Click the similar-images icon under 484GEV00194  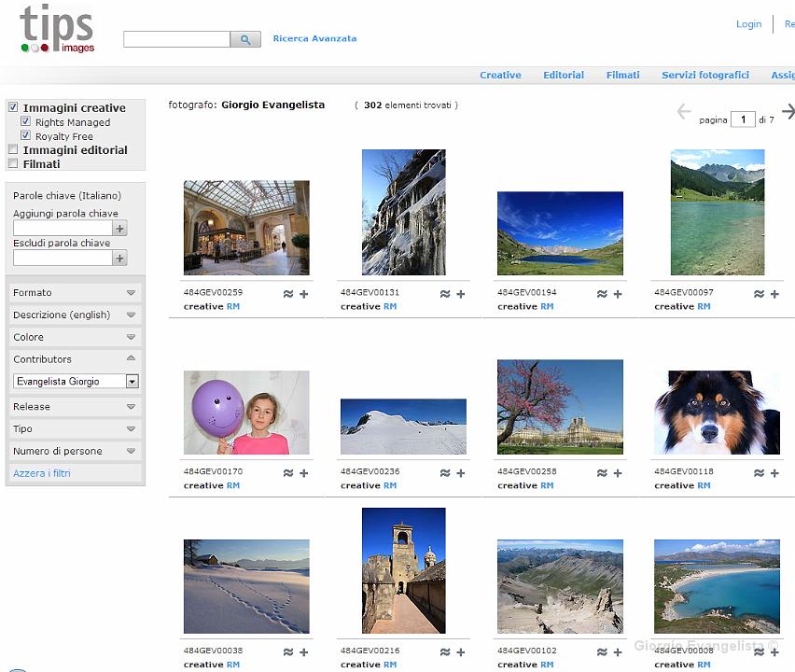(602, 294)
